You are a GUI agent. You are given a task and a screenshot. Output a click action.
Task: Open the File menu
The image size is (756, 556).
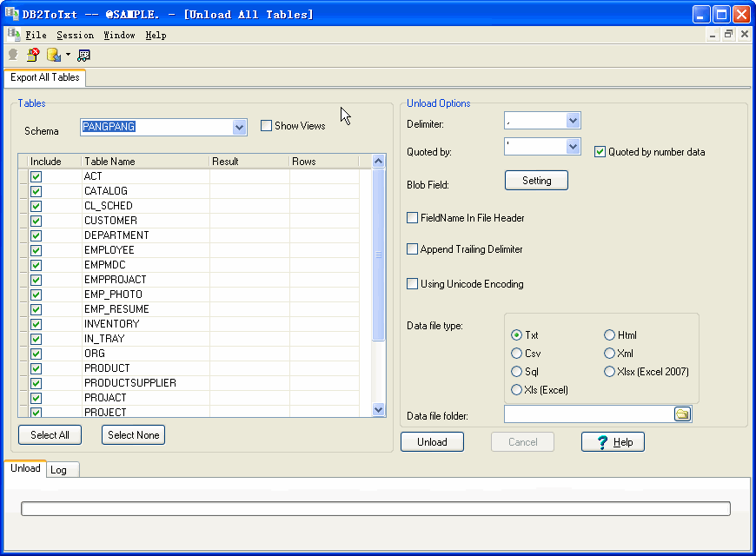point(36,36)
